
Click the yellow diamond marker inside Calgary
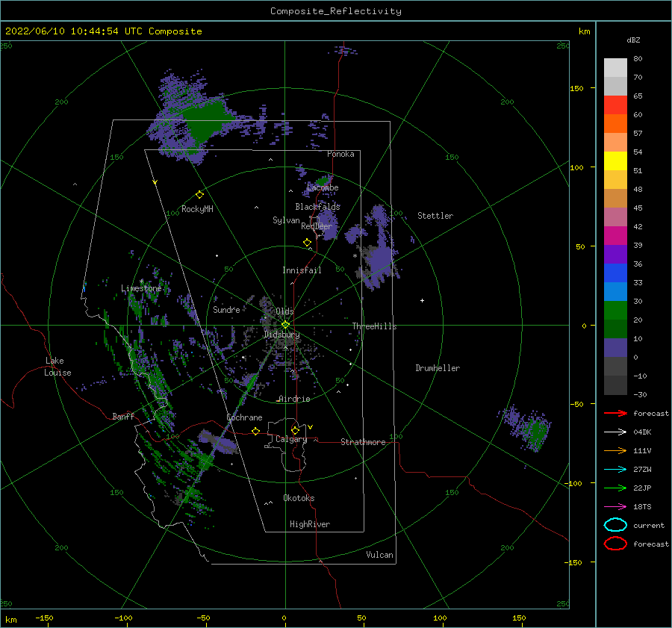(x=295, y=430)
